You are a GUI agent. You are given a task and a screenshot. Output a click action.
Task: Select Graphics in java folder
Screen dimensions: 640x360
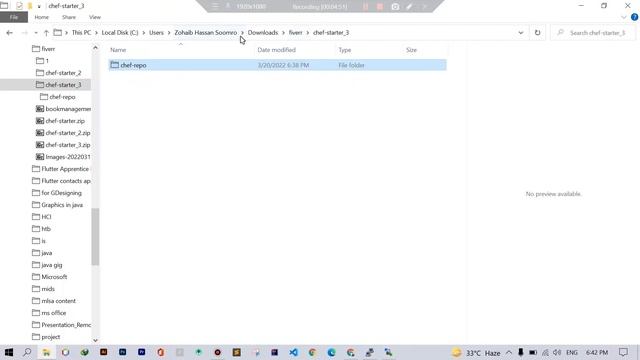[62, 205]
